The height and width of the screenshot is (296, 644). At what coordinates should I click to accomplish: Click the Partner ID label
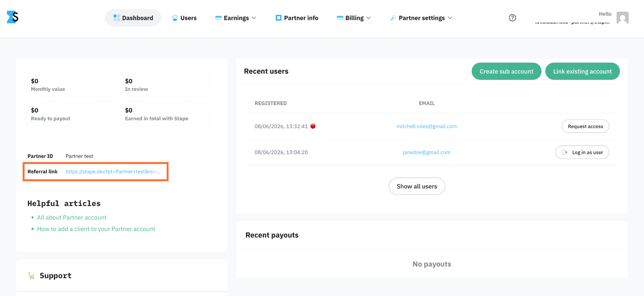tap(40, 156)
